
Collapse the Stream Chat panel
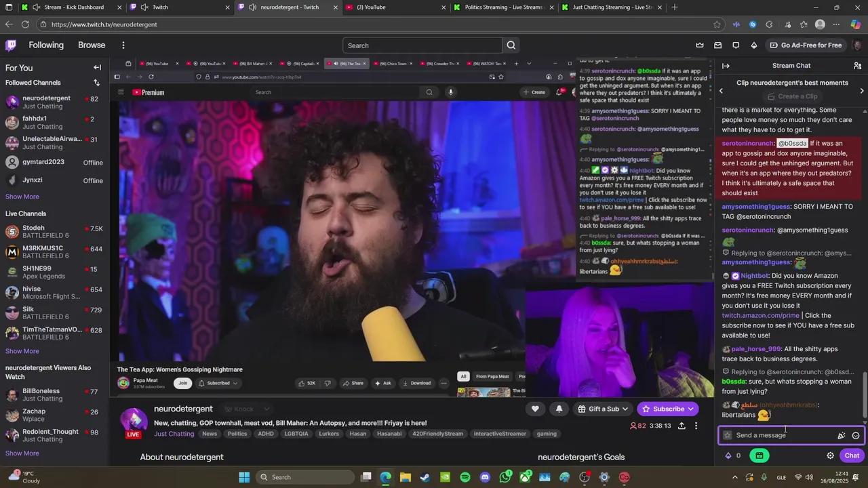click(x=726, y=66)
